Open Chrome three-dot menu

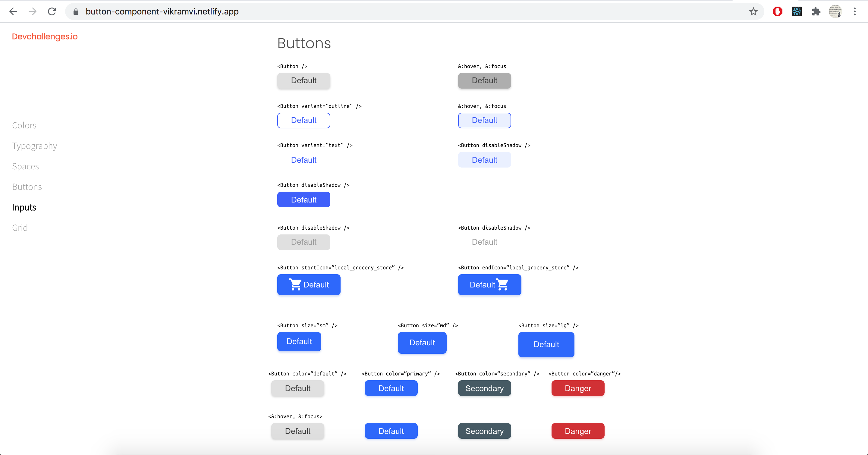[854, 11]
